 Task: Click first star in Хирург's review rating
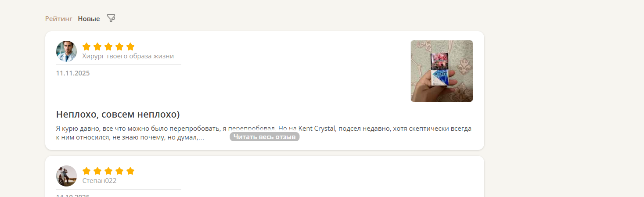[x=86, y=47]
